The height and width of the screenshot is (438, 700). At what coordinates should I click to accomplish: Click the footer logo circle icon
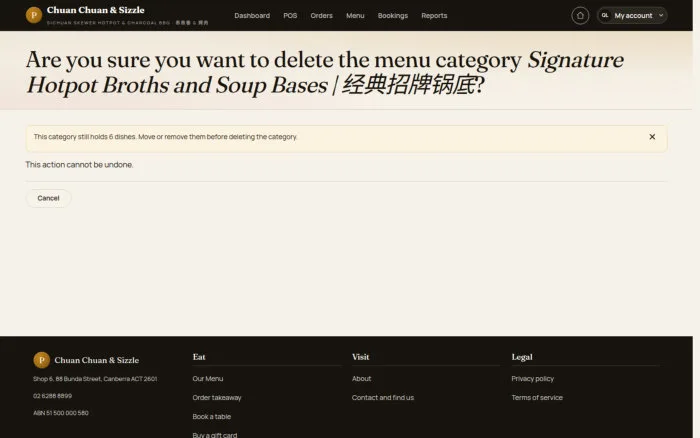pos(42,360)
